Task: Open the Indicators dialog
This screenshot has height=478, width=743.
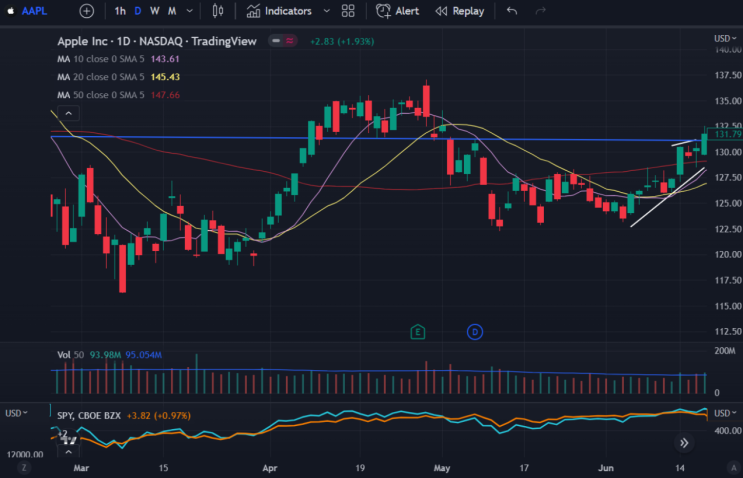Action: (x=279, y=11)
